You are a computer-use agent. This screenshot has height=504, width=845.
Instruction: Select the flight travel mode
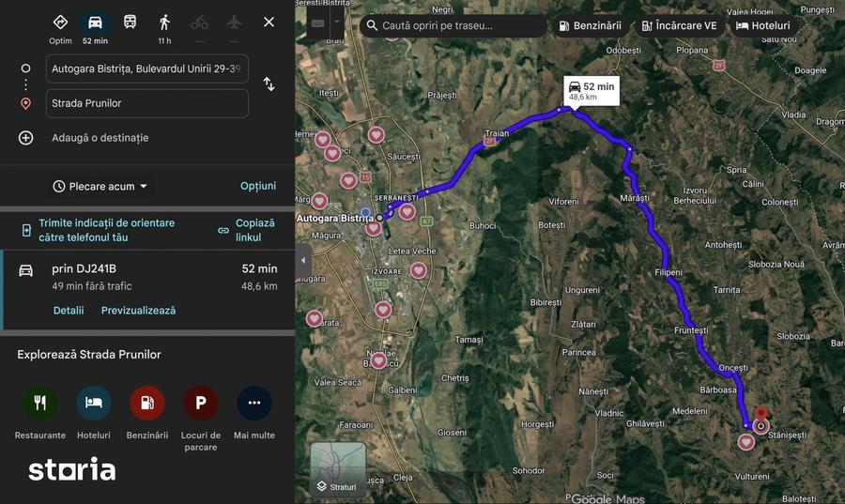[x=234, y=23]
